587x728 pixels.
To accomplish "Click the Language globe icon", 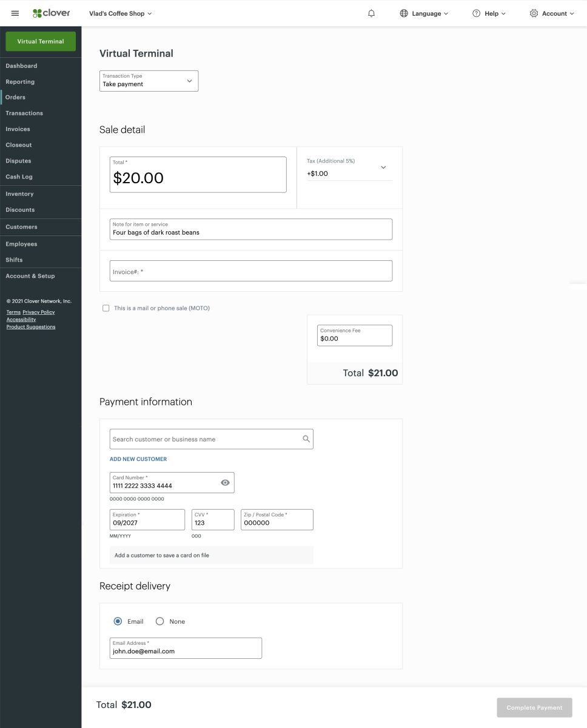I will [x=404, y=13].
